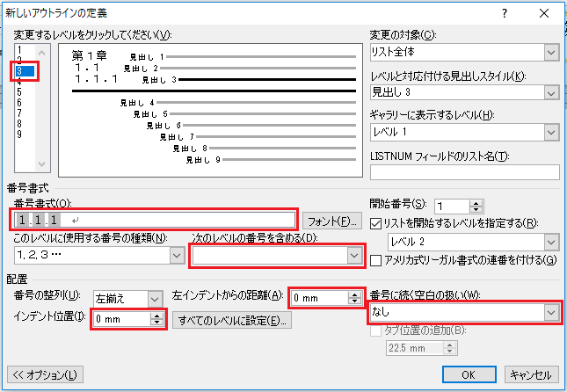
Task: Click the 左インデントからの距離 field
Action: click(319, 298)
